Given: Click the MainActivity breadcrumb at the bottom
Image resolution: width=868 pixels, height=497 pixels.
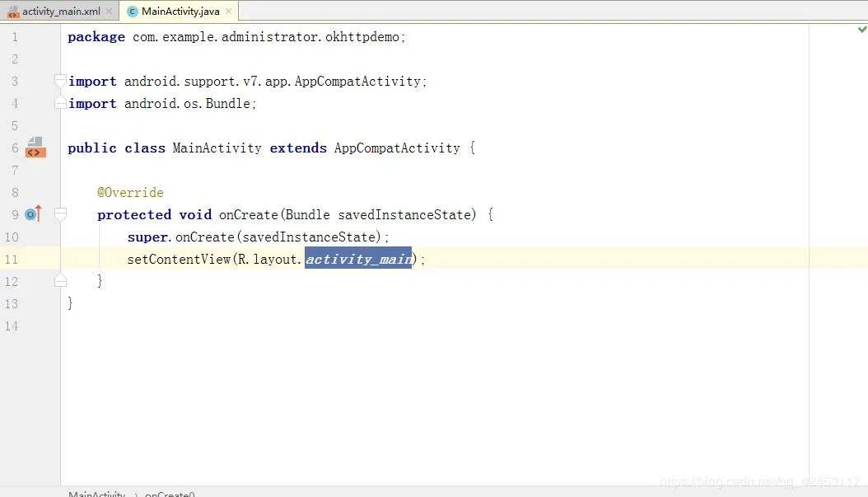Looking at the screenshot, I should pyautogui.click(x=97, y=494).
